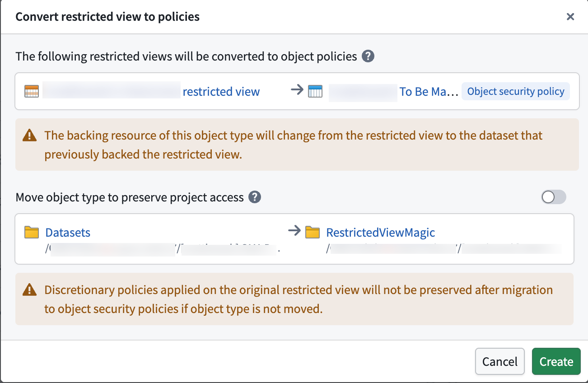Click the arrow between restricted view and dataset

(296, 90)
